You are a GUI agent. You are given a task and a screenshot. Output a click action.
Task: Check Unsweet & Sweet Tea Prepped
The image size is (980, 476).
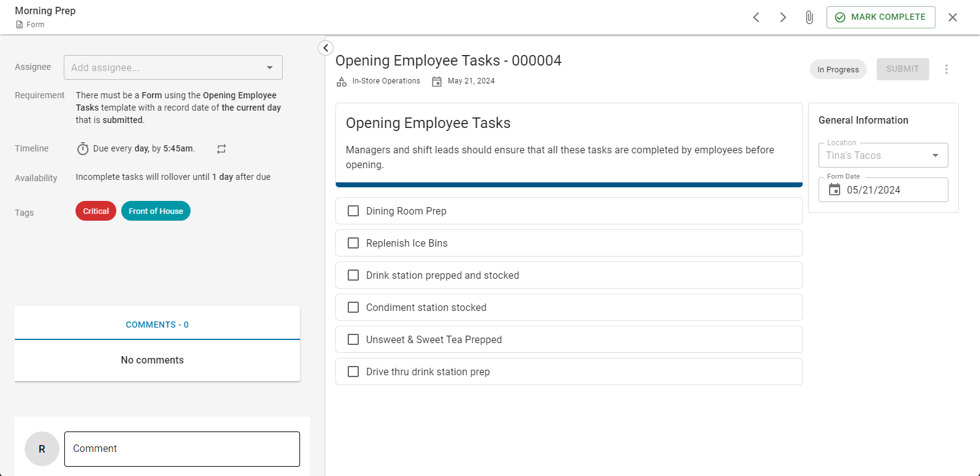click(x=353, y=339)
